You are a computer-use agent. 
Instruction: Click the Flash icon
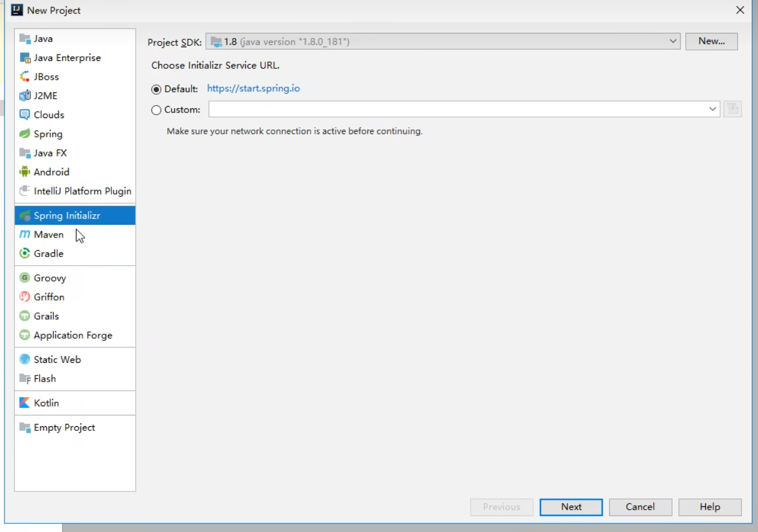pyautogui.click(x=25, y=379)
